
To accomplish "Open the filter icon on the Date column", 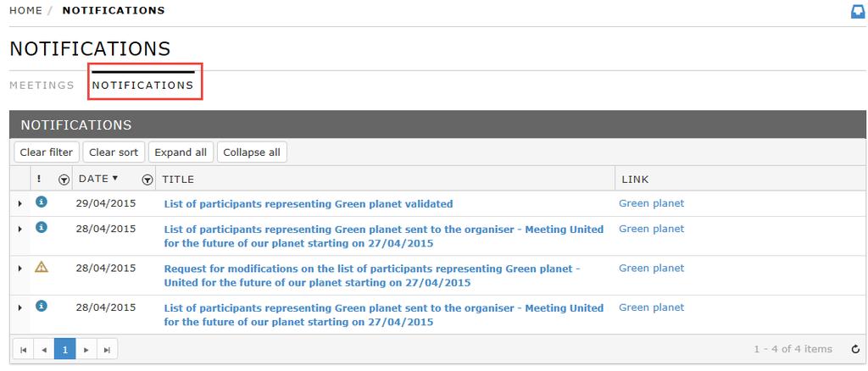I will pos(147,180).
